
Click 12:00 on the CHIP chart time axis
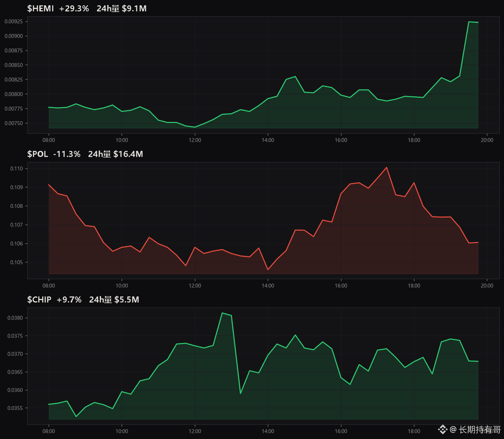coord(195,431)
